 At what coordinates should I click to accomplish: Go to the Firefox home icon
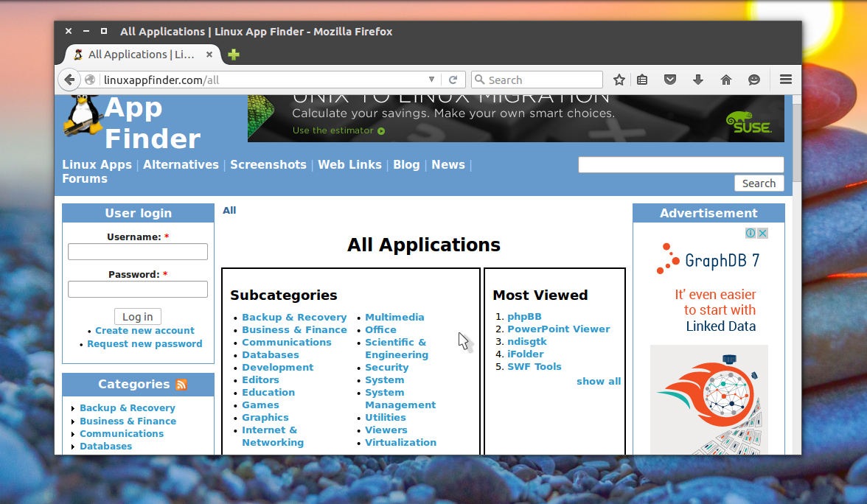[x=726, y=80]
